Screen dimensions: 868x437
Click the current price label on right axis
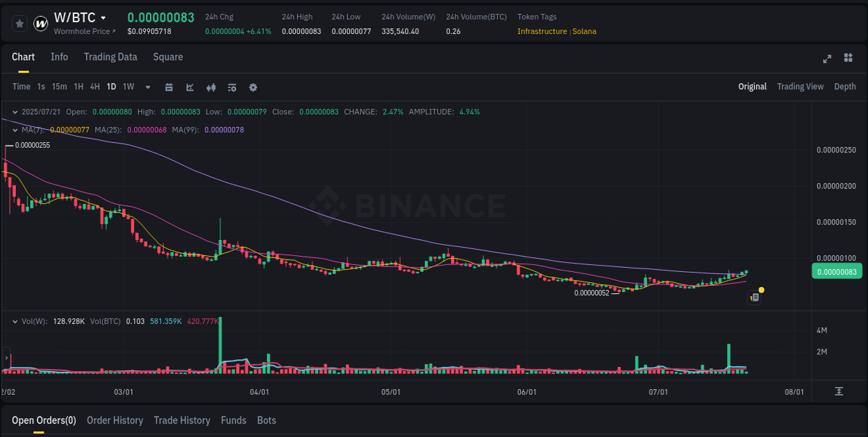[x=837, y=271]
